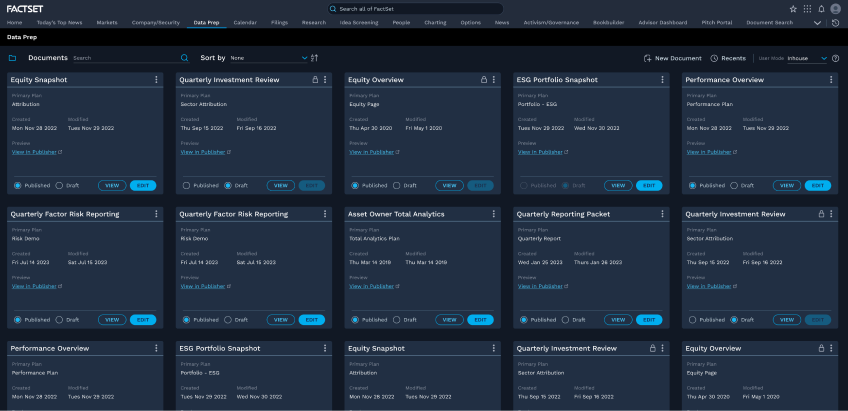Click EDIT on Quarterly Reporting Packet
The image size is (848, 411).
click(x=649, y=320)
